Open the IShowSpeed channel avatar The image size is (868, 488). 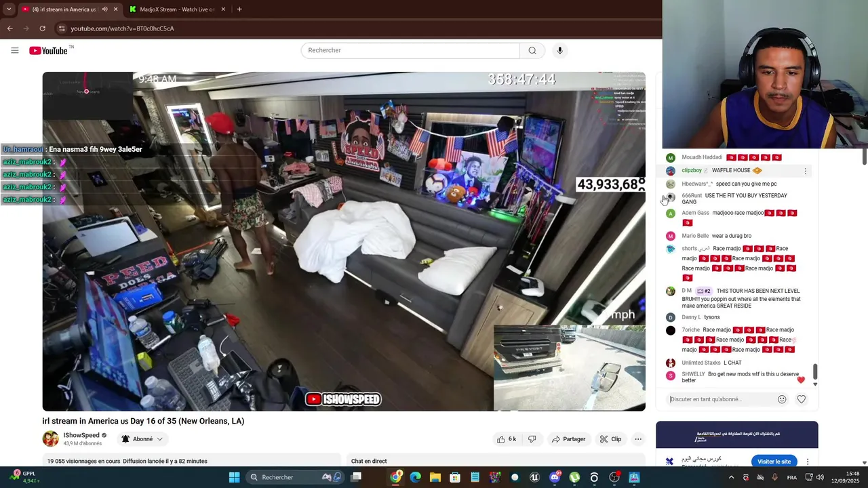51,439
